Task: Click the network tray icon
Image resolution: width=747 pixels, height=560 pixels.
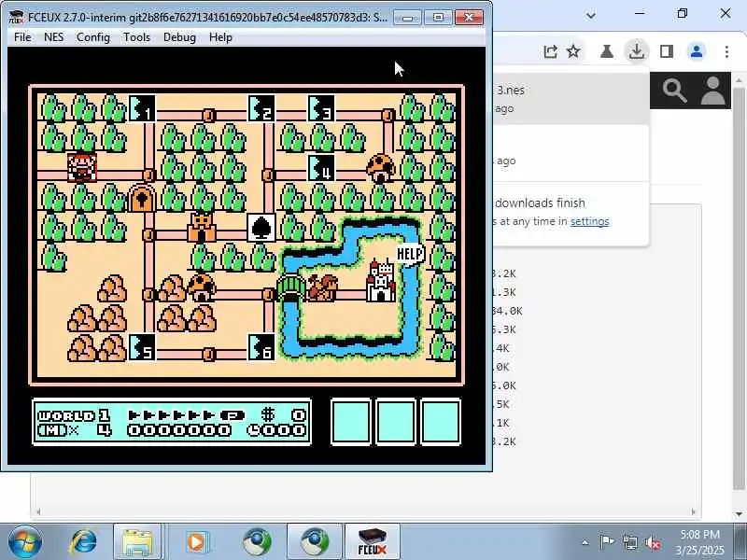Action: 629,542
